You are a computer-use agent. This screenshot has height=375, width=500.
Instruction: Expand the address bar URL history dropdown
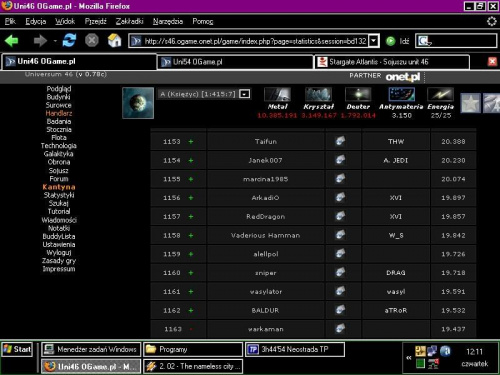374,41
